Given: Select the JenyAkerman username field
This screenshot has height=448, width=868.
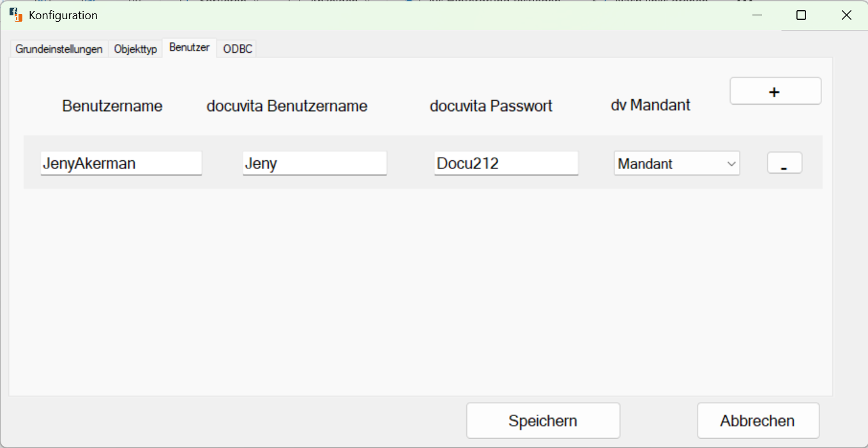Looking at the screenshot, I should (x=121, y=163).
